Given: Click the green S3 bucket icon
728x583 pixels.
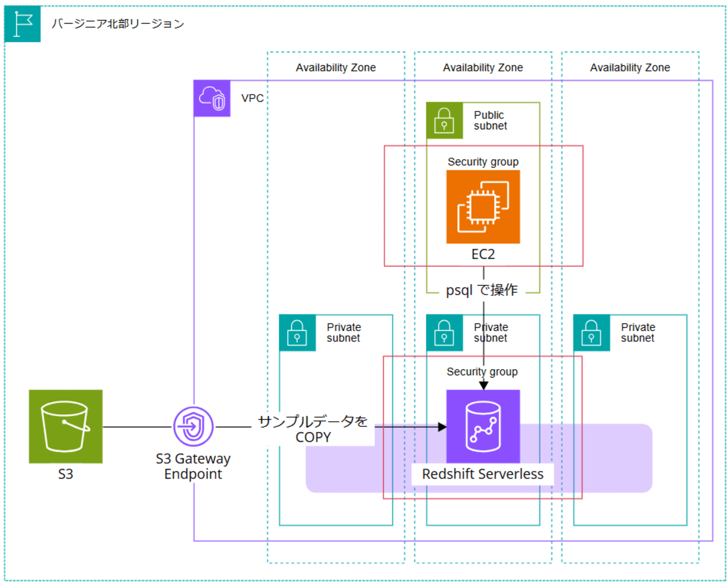Looking at the screenshot, I should (66, 427).
